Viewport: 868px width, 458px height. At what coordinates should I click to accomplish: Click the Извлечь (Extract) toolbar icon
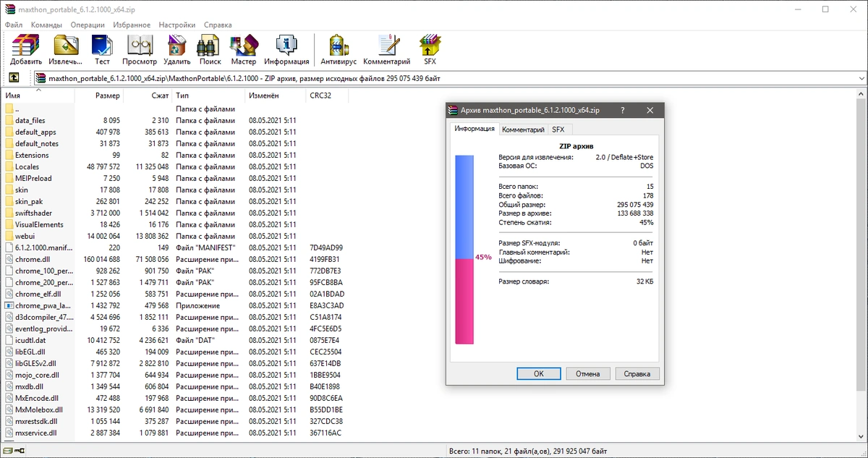[66, 49]
